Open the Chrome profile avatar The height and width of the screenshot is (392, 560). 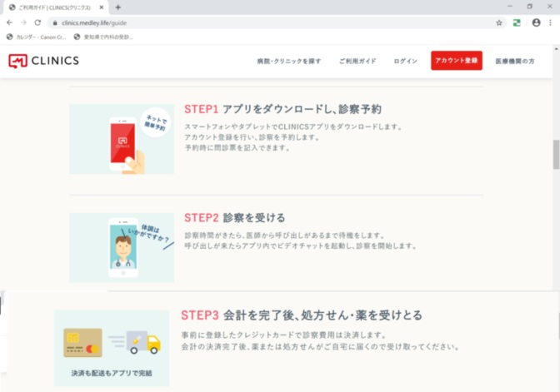536,22
